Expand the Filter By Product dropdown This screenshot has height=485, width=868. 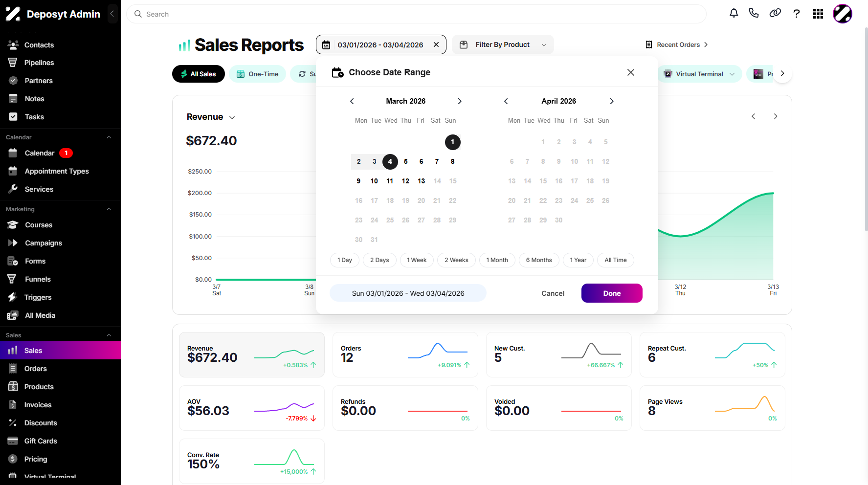(503, 44)
